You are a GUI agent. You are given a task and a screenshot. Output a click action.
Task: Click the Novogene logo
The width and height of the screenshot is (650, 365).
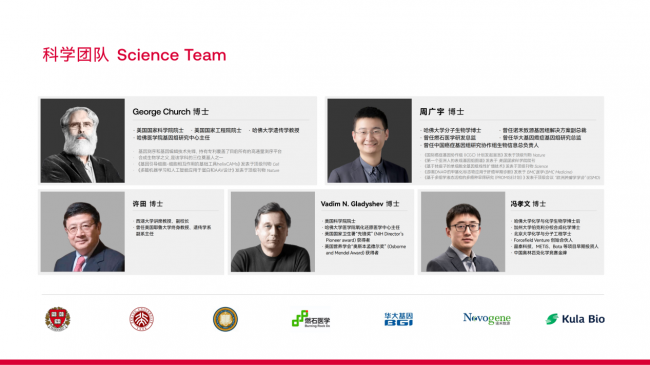coord(487,319)
